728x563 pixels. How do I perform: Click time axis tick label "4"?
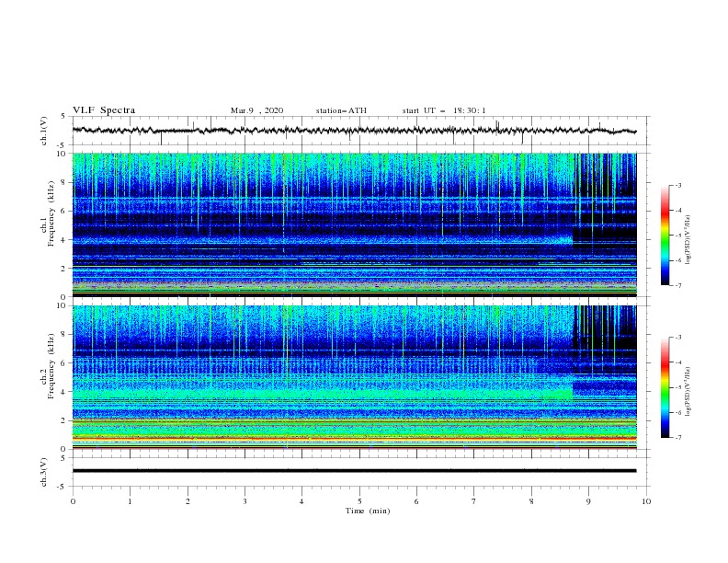(x=301, y=501)
